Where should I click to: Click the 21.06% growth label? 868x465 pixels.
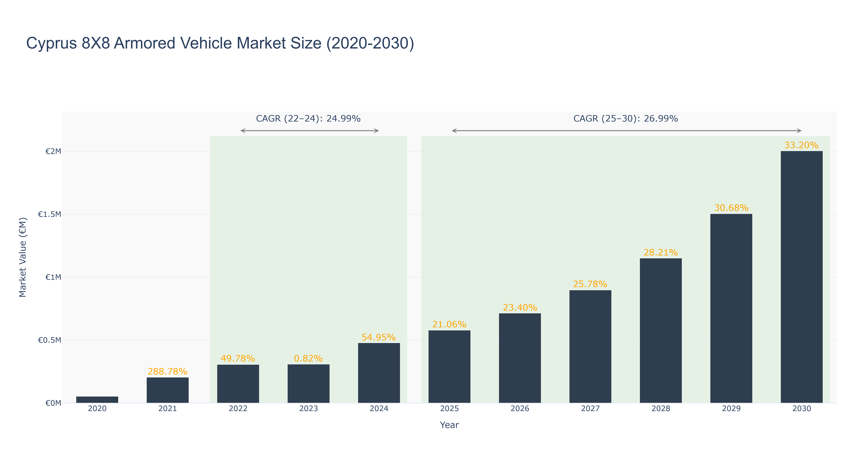coord(449,324)
